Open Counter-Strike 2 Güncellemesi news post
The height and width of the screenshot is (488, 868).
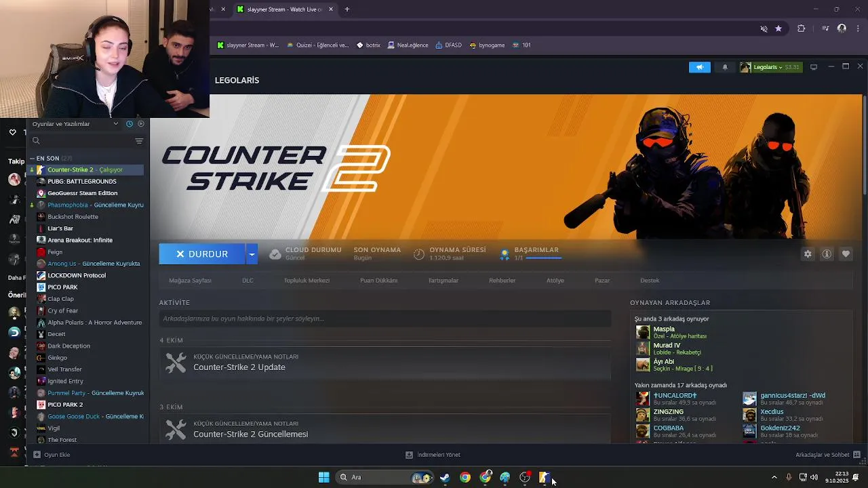[385, 429]
